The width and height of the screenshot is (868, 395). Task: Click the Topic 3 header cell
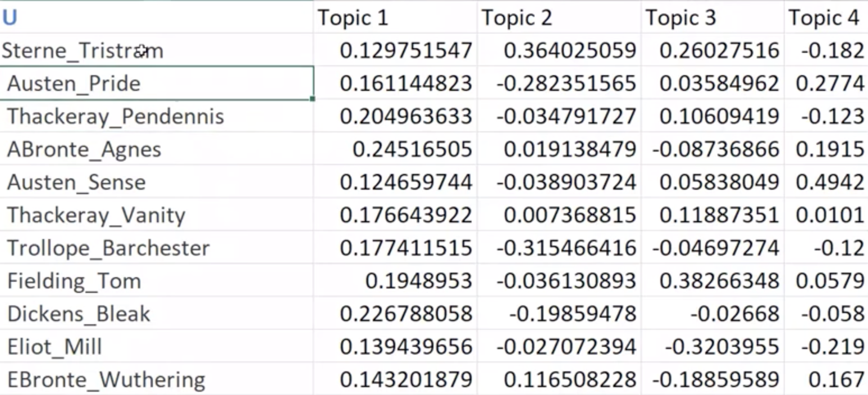point(680,18)
